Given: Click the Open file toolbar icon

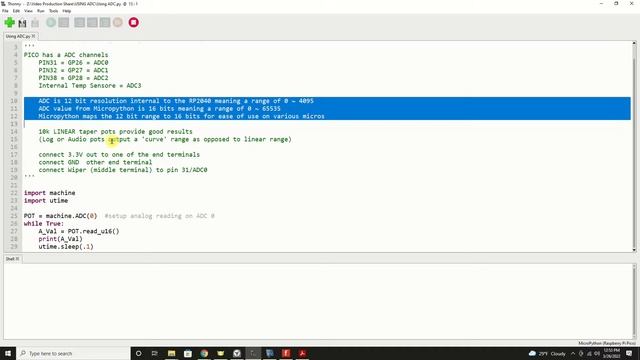Looking at the screenshot, I should 22,23.
